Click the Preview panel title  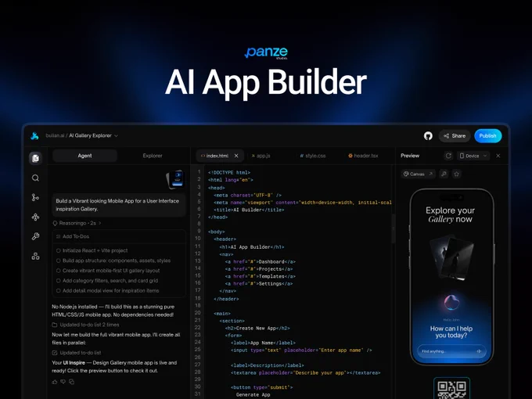tap(410, 156)
